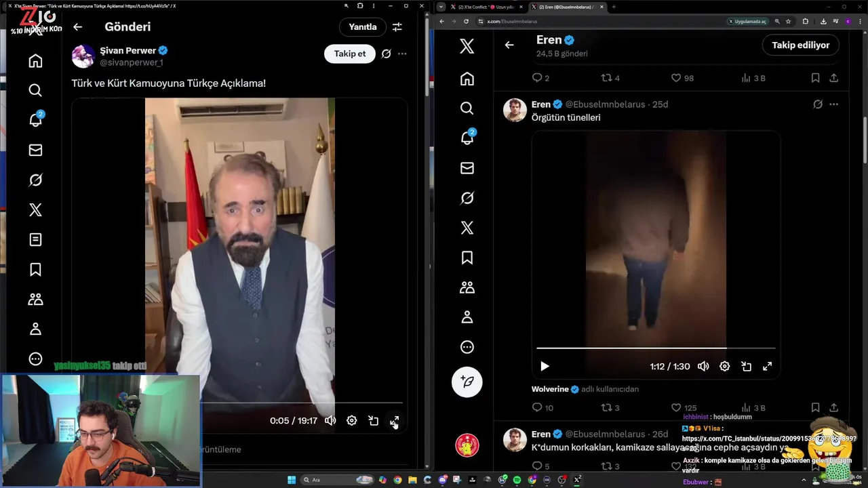Open Lists icon in left X window sidebar
This screenshot has width=868, height=488.
35,240
